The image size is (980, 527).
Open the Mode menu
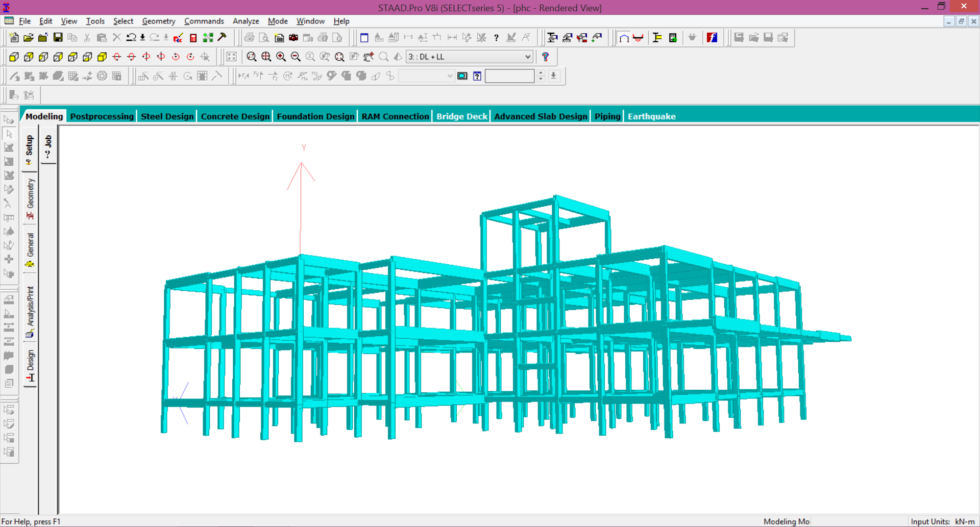[x=278, y=21]
